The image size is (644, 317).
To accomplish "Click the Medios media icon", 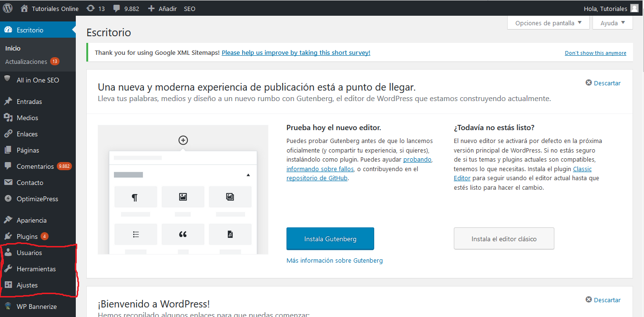I will point(8,118).
